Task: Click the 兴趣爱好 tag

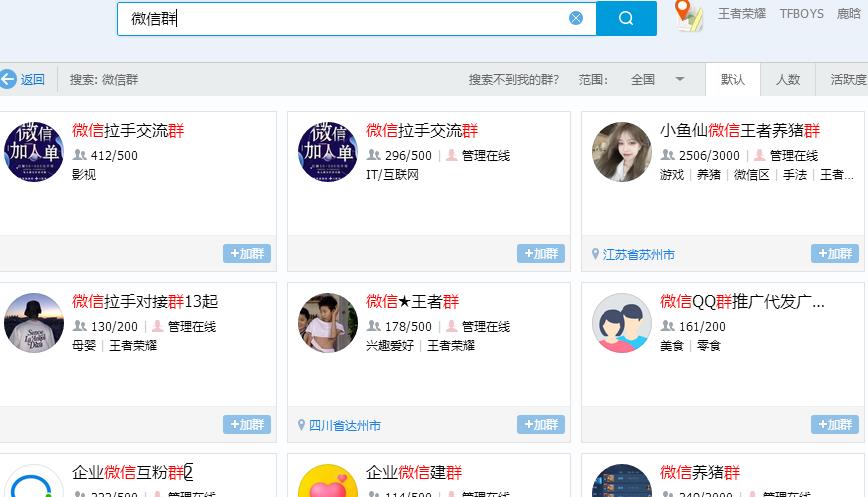Action: coord(390,346)
